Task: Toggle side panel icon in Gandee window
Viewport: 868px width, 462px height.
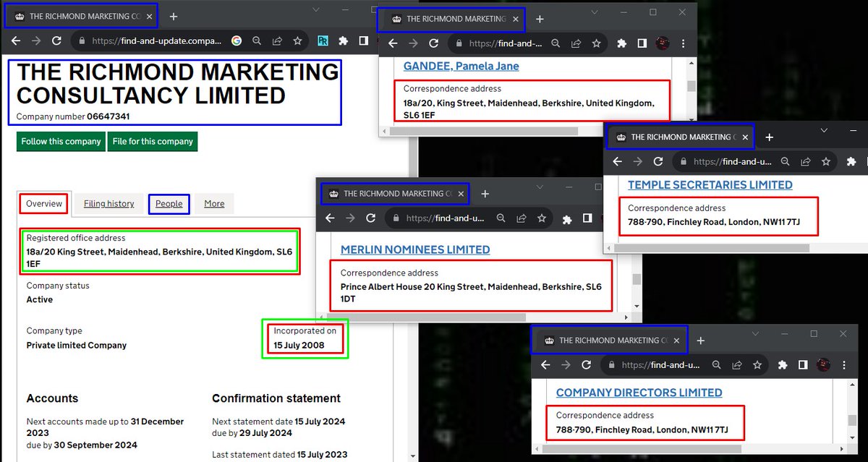Action: coord(642,43)
